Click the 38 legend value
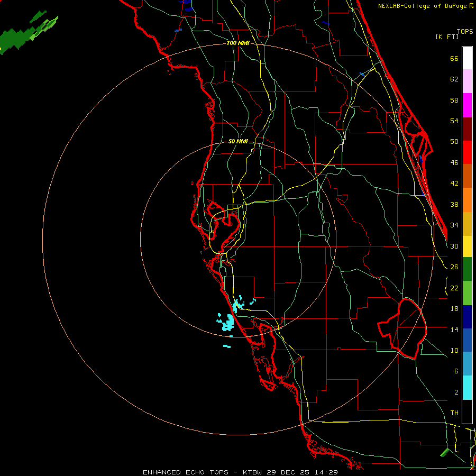The image size is (476, 476). [x=454, y=205]
